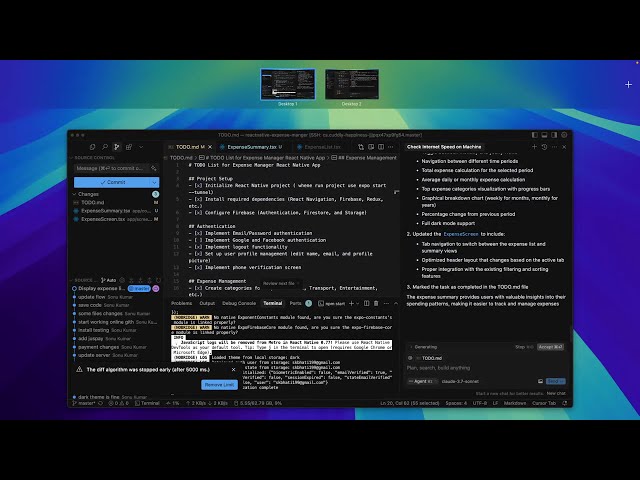Click the new terminal plus icon

click(351, 303)
